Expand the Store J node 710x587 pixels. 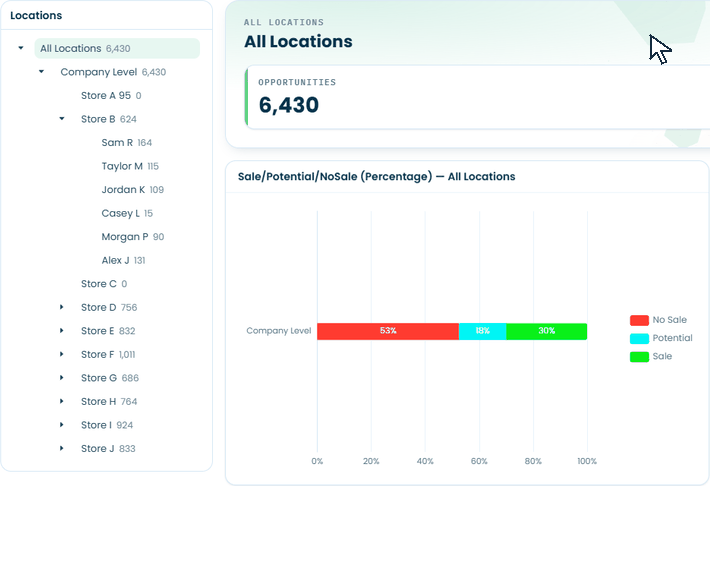click(x=62, y=448)
